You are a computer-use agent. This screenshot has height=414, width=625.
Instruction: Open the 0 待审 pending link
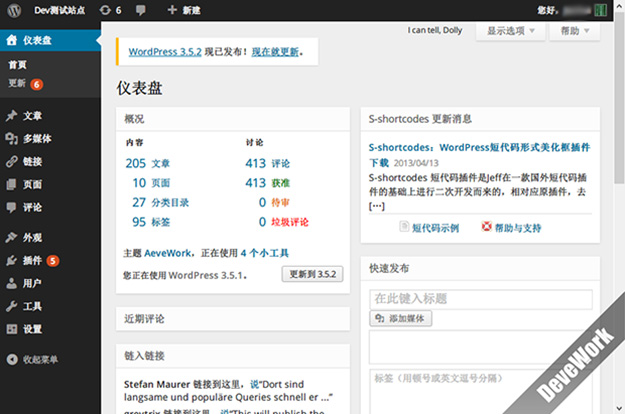coord(274,202)
